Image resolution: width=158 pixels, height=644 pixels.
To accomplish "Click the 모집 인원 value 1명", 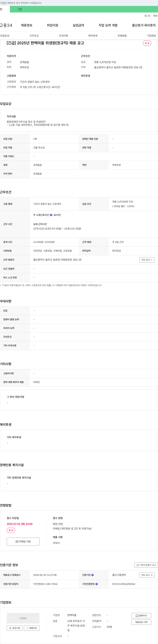I will [35, 139].
